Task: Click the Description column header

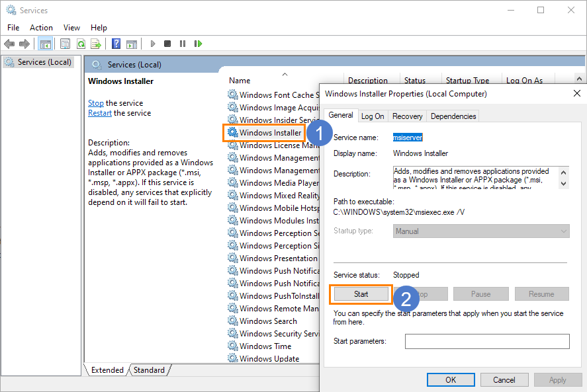Action: (x=368, y=81)
